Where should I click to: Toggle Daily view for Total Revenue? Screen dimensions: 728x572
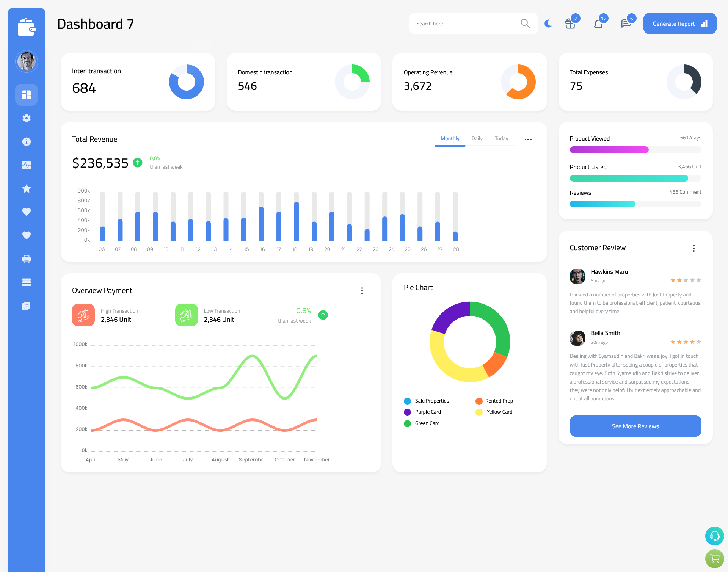click(477, 139)
